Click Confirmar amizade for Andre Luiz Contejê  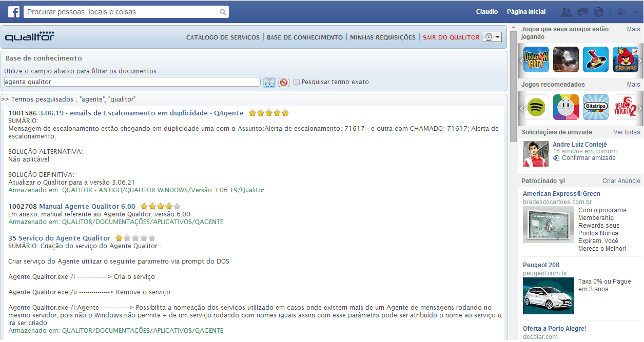[588, 158]
